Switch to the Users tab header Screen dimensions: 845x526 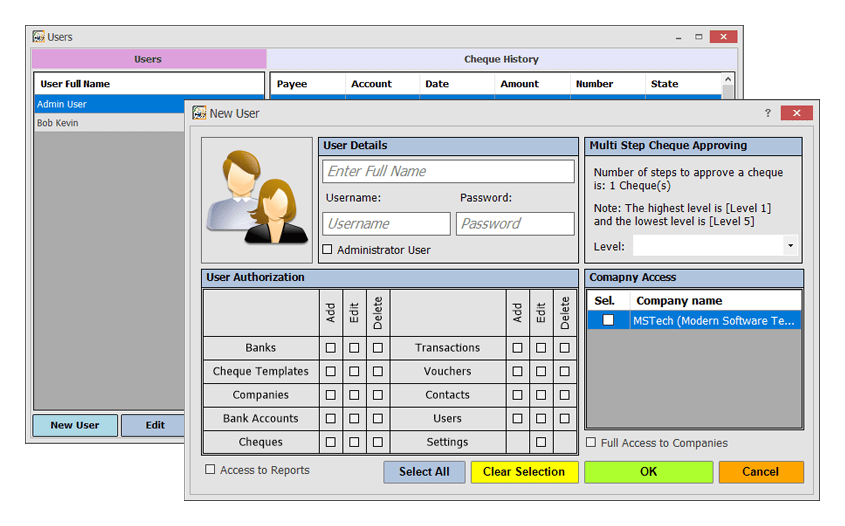coord(149,59)
